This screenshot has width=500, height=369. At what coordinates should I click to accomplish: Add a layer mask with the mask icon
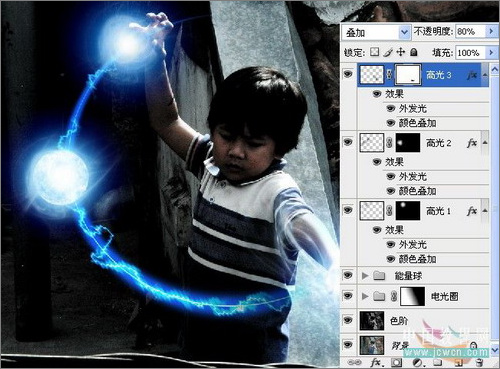(x=396, y=362)
